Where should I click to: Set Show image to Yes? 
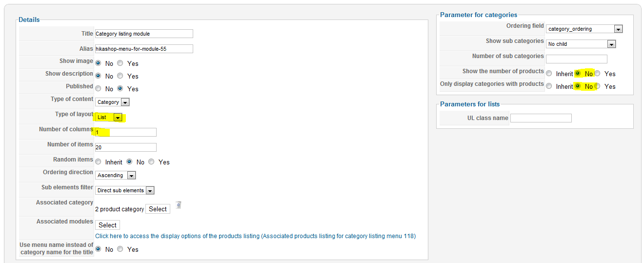pyautogui.click(x=120, y=63)
